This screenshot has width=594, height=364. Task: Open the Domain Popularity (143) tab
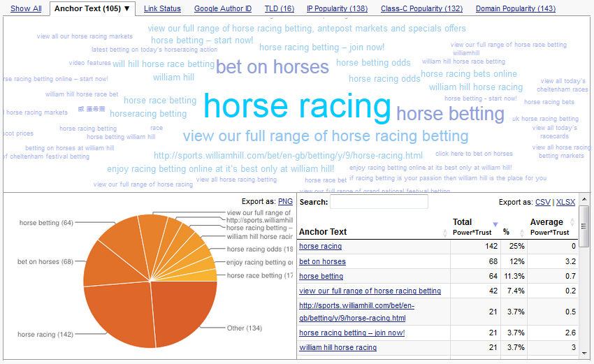(x=516, y=8)
